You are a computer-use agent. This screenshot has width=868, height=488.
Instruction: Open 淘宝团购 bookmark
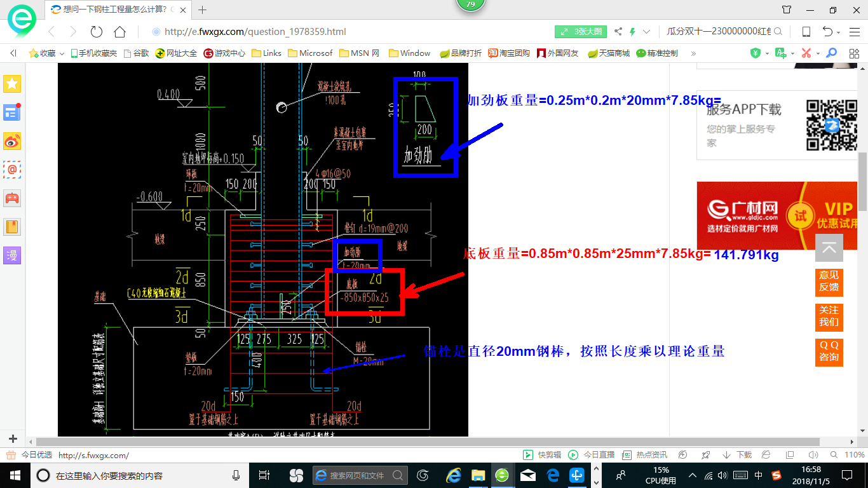pyautogui.click(x=509, y=53)
